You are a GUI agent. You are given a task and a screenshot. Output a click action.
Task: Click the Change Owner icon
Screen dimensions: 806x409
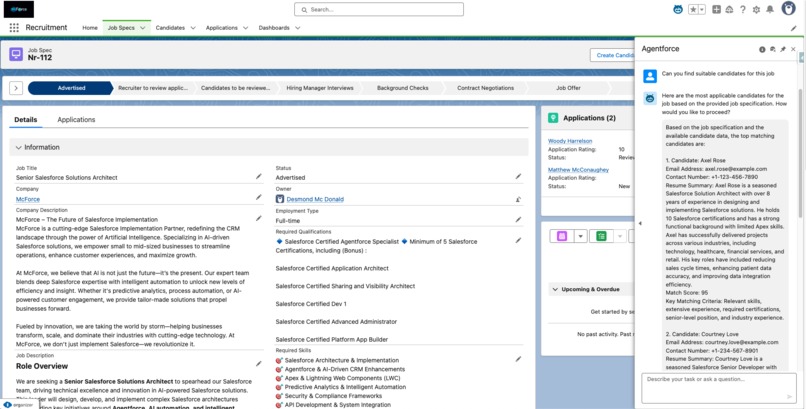coord(519,199)
